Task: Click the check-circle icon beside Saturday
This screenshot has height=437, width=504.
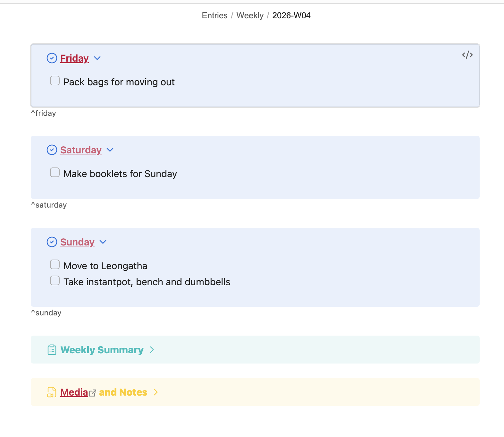Action: [x=52, y=150]
